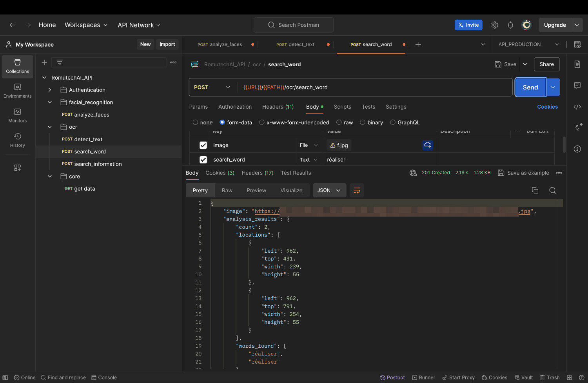588x383 pixels.
Task: Click the Cookies link beside request tabs
Action: 547,107
